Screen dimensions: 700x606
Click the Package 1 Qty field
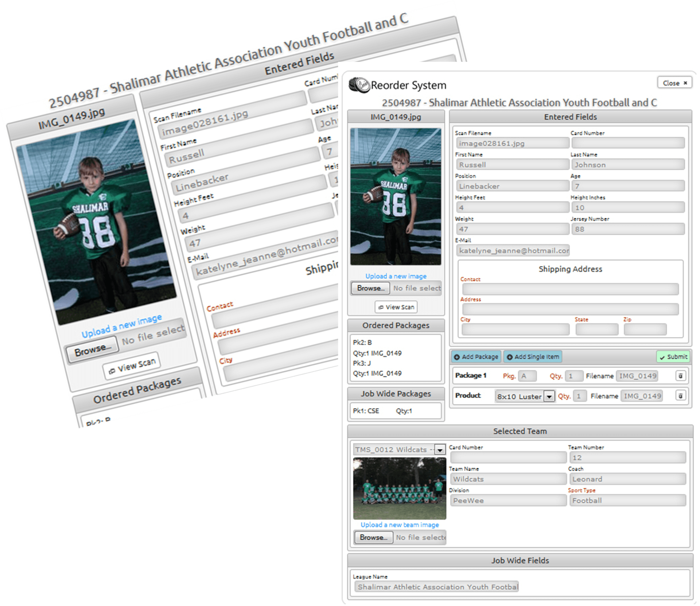pyautogui.click(x=574, y=376)
